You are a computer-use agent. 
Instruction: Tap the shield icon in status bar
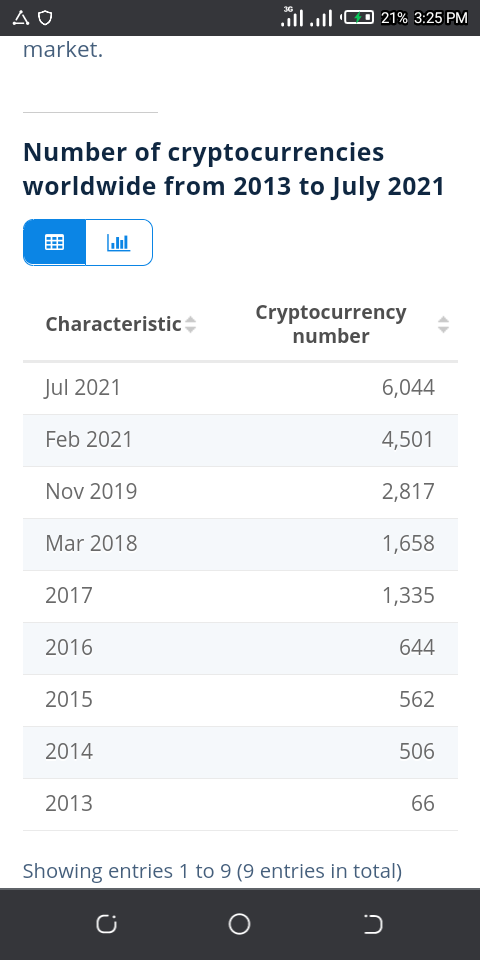(45, 18)
